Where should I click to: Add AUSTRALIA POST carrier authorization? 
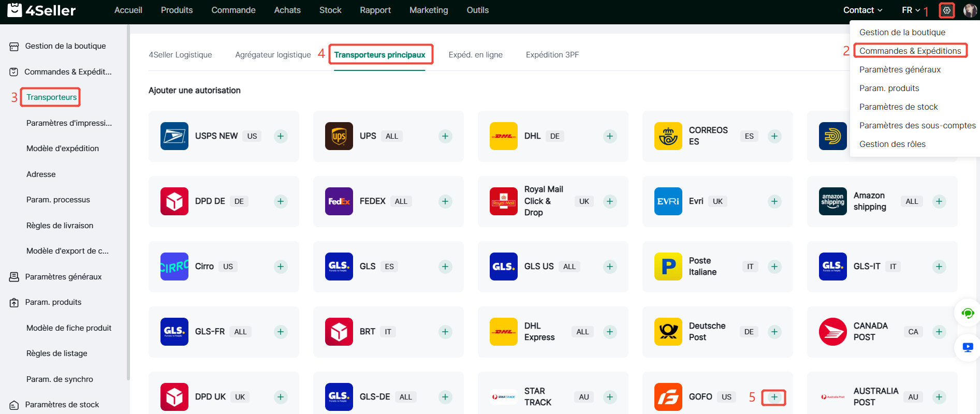point(939,397)
